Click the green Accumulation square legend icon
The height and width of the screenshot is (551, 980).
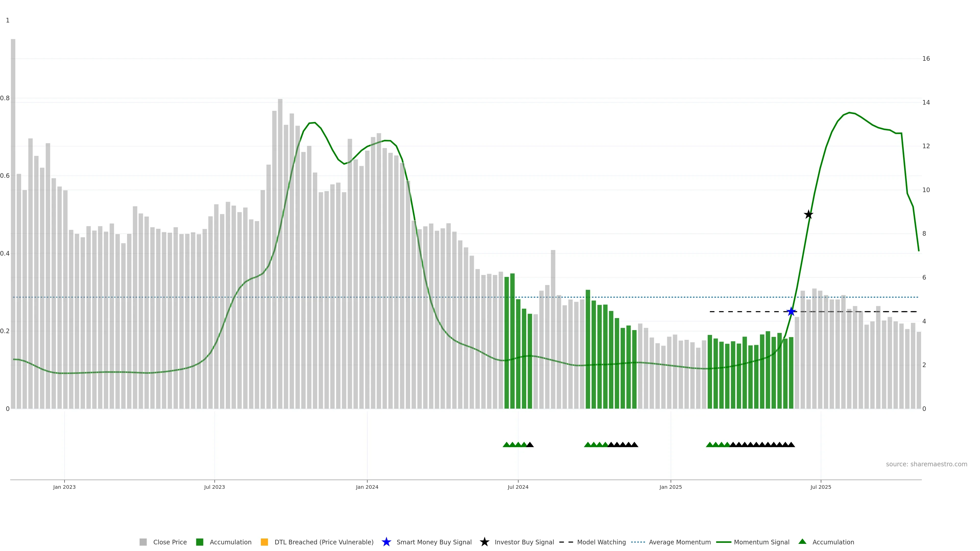coord(199,542)
